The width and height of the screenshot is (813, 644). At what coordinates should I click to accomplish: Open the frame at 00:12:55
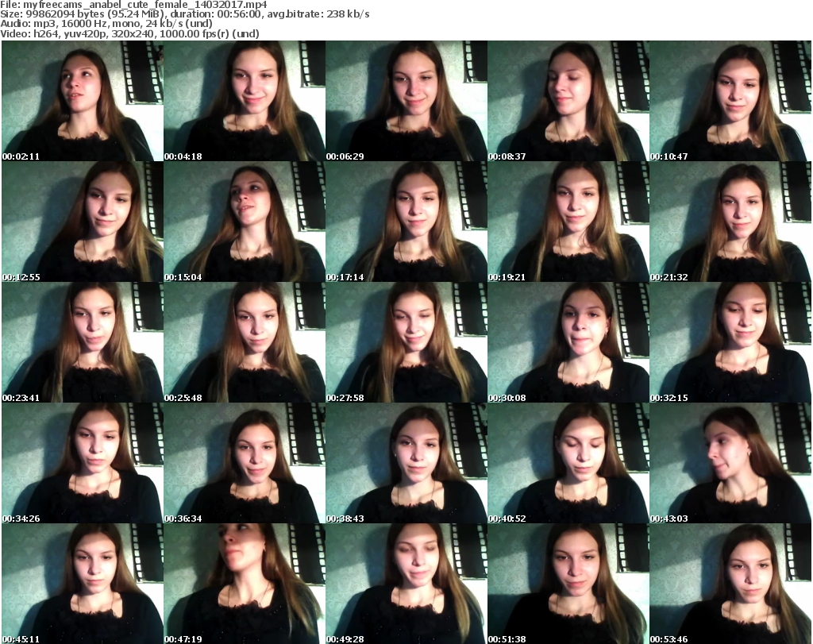click(83, 222)
